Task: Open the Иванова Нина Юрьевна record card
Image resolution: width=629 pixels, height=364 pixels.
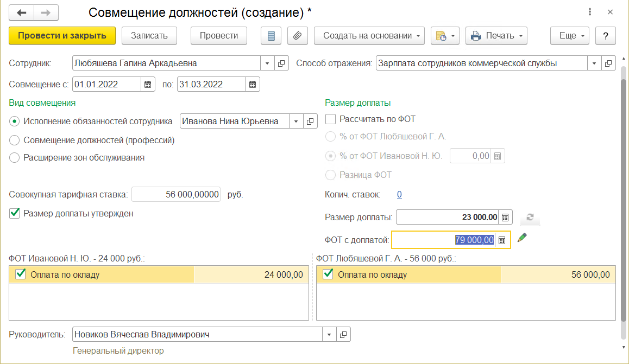Action: [311, 122]
